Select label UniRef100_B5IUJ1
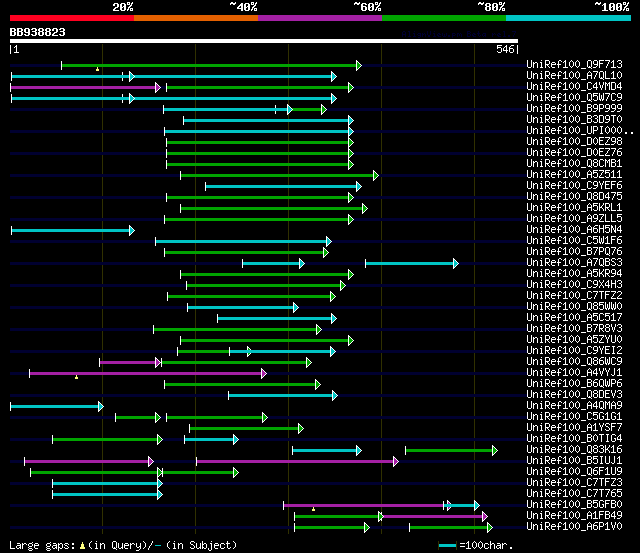 point(574,461)
